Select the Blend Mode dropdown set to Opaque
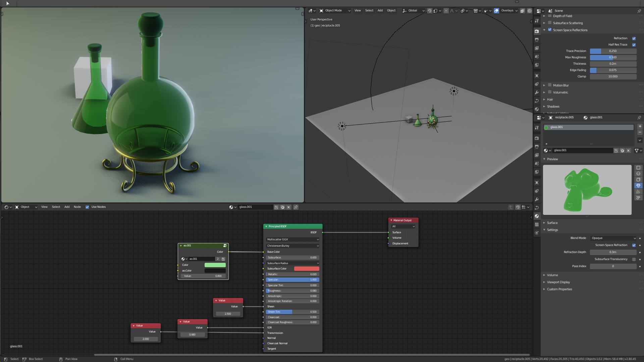Image resolution: width=644 pixels, height=362 pixels. (x=612, y=238)
